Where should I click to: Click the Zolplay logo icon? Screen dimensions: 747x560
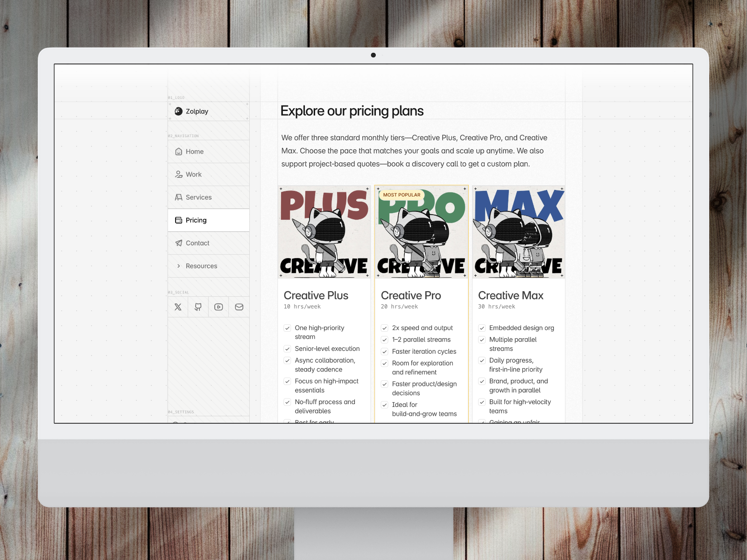click(x=178, y=111)
